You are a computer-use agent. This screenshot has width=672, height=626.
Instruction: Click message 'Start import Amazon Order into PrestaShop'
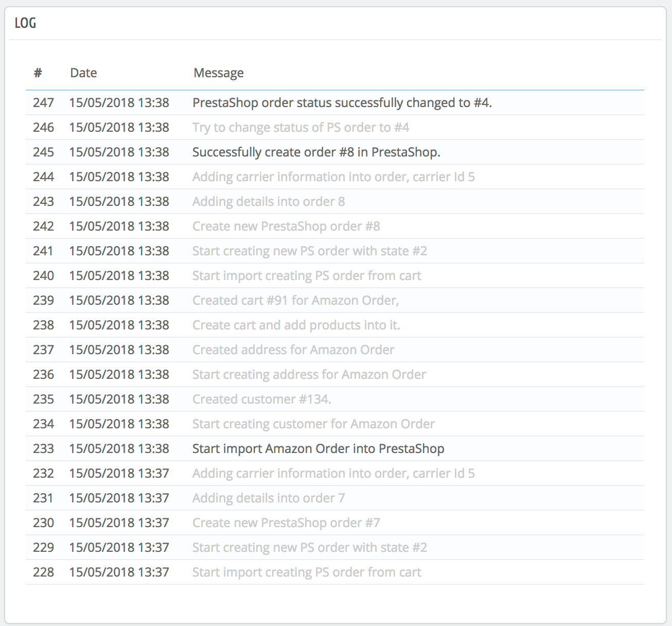pyautogui.click(x=319, y=448)
